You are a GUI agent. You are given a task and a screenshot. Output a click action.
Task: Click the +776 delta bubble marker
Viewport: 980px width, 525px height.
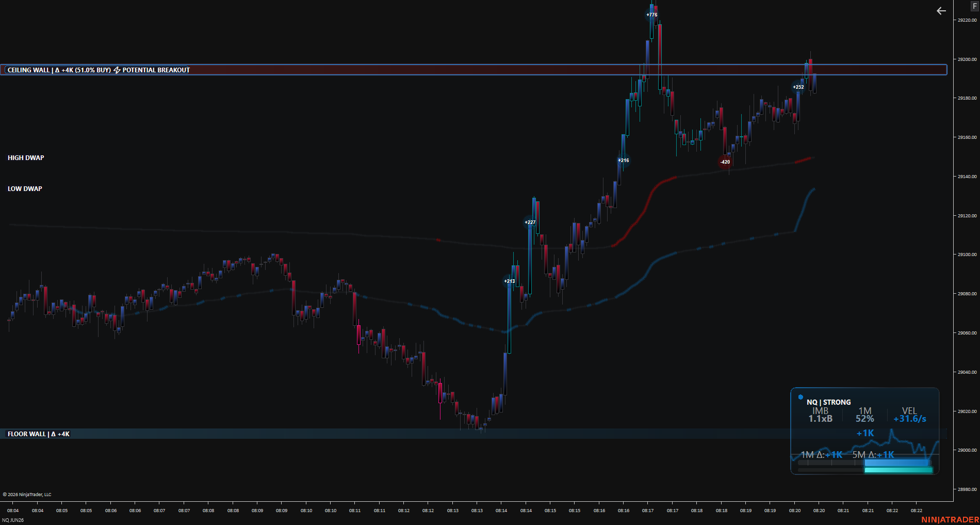point(652,15)
